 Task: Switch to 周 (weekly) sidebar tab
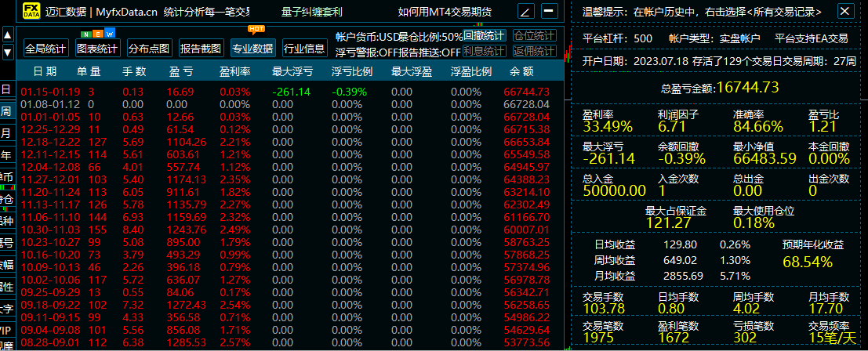pos(6,112)
